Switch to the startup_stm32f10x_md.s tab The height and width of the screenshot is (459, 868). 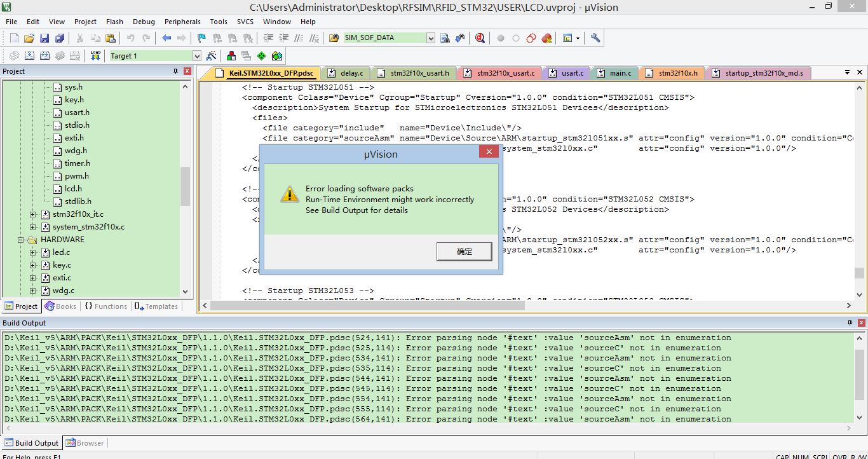pos(757,73)
